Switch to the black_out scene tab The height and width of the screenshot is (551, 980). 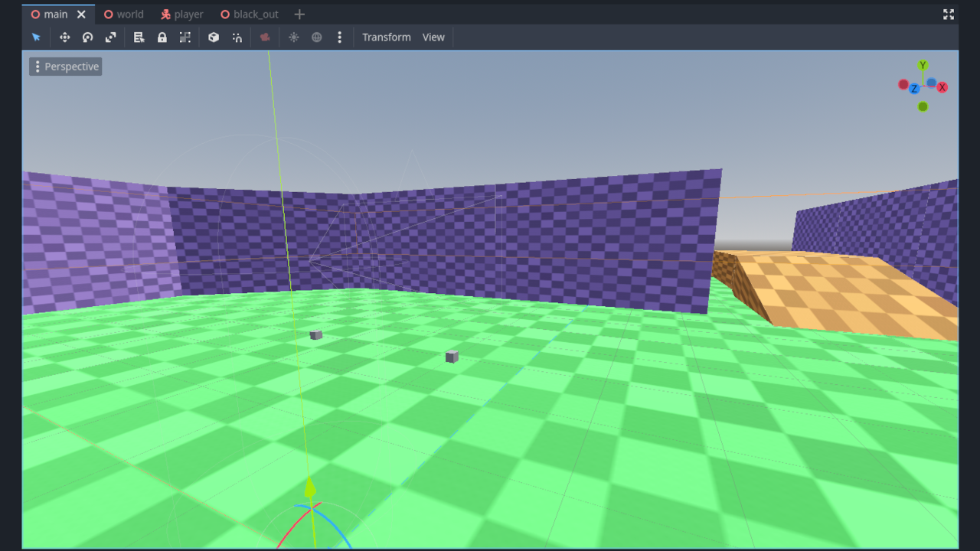[249, 14]
